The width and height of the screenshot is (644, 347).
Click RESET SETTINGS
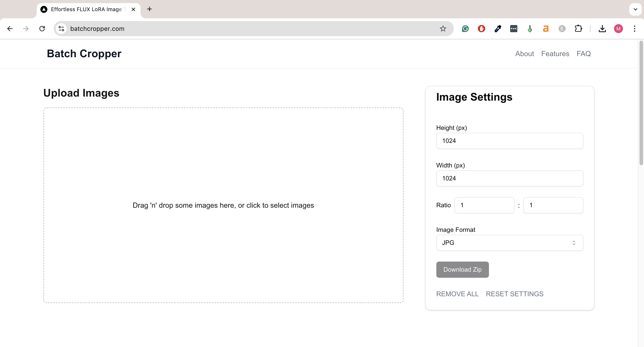click(514, 294)
